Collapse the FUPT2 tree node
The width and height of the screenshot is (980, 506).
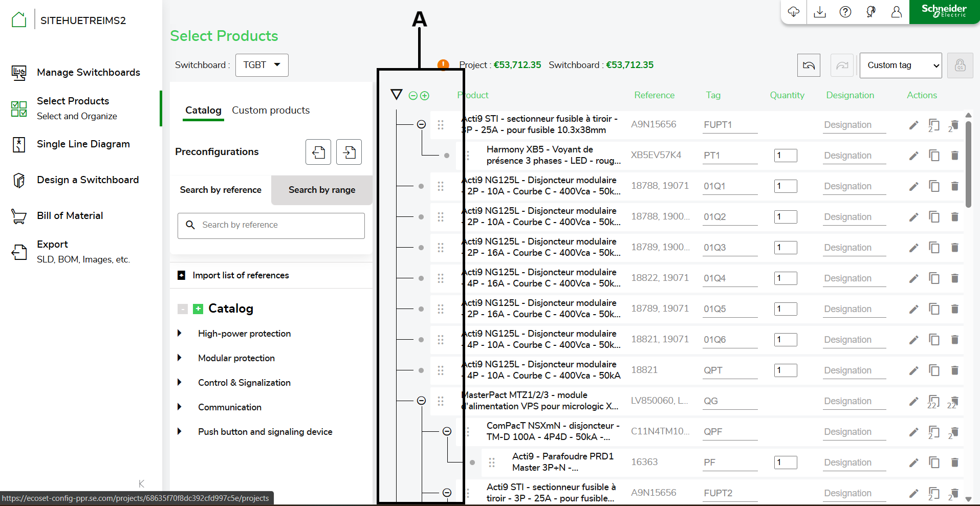click(447, 493)
